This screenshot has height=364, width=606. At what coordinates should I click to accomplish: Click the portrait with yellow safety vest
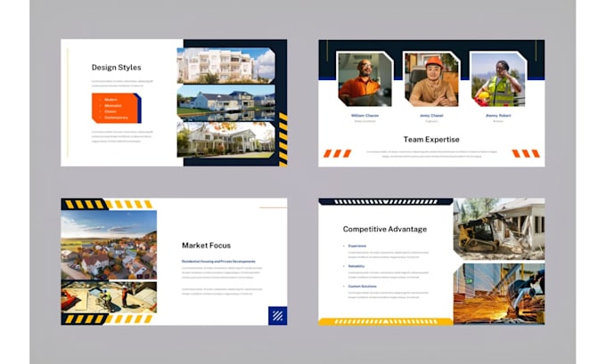498,79
